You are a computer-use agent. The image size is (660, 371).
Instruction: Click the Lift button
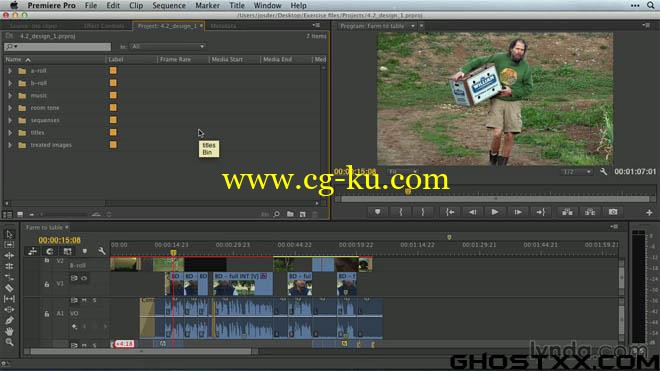tap(567, 212)
